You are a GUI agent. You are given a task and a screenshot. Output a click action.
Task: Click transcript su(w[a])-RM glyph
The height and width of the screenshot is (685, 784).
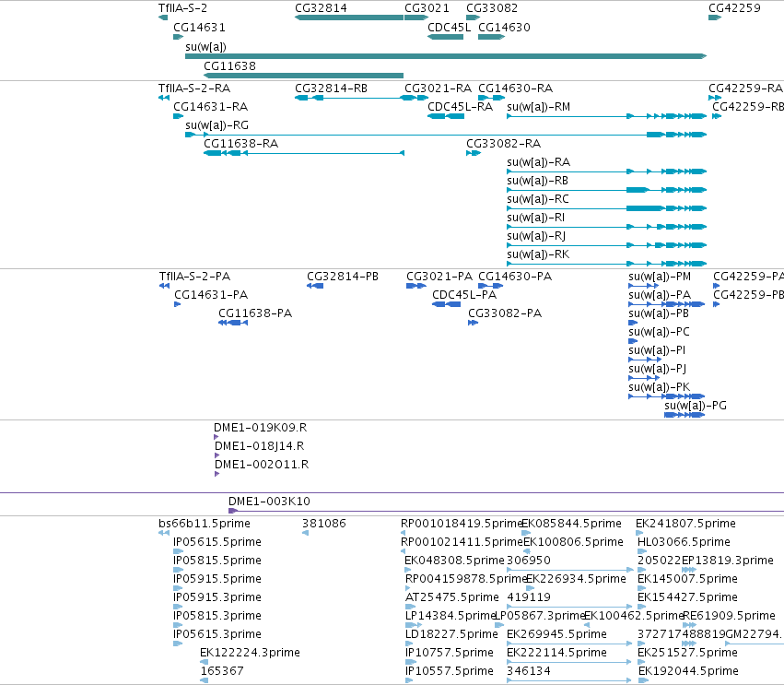606,116
